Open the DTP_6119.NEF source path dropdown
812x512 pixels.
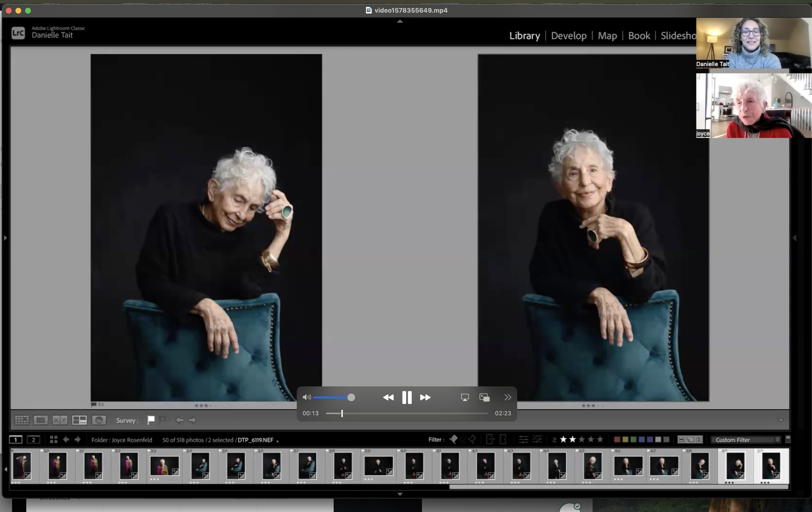point(277,441)
